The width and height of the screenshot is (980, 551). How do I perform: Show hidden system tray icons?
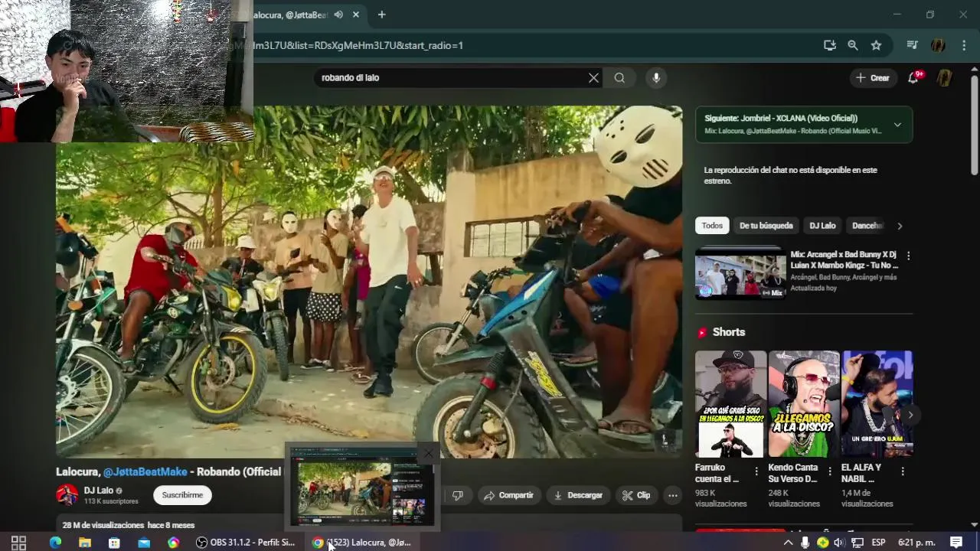788,543
